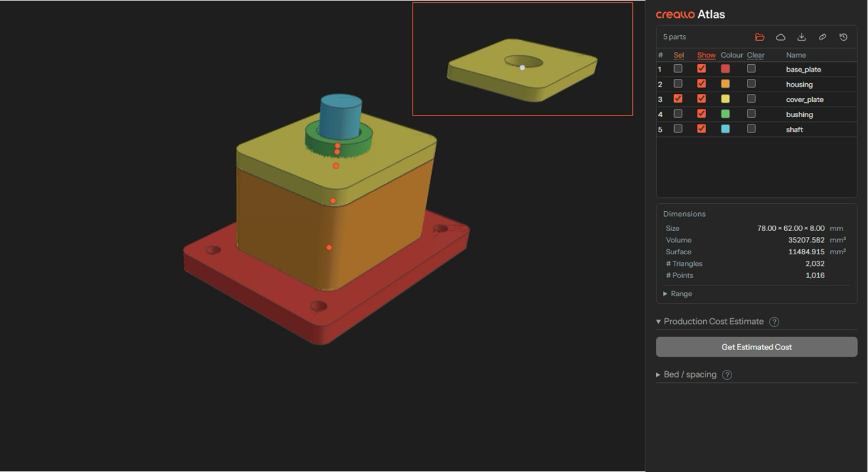Image resolution: width=868 pixels, height=472 pixels.
Task: Click the download icon in parts toolbar
Action: point(802,37)
